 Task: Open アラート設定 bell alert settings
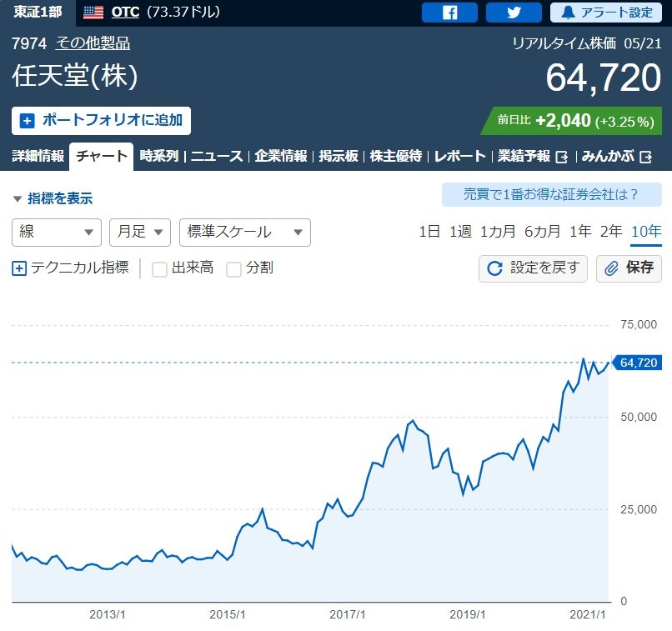pyautogui.click(x=605, y=13)
